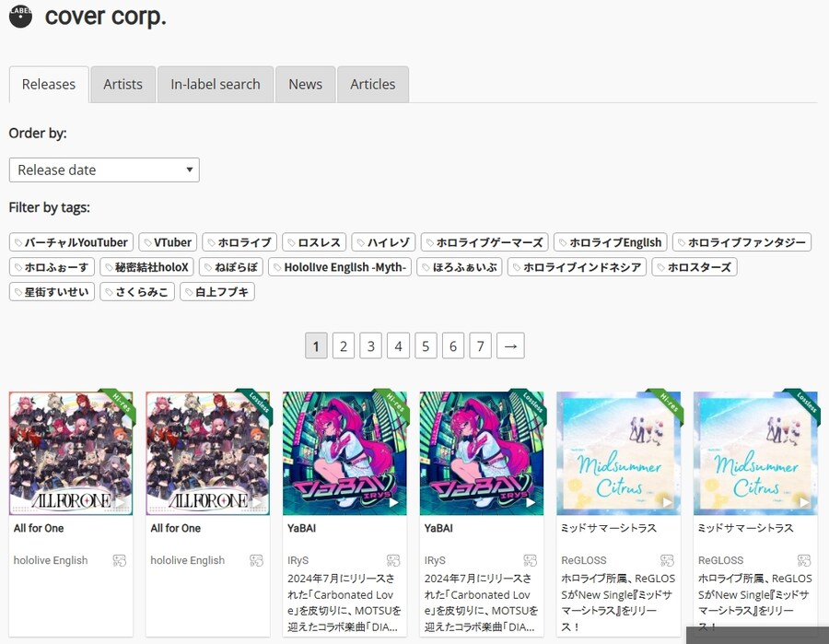Apply the さくらみこ tag filter
829x644 pixels.
click(137, 292)
